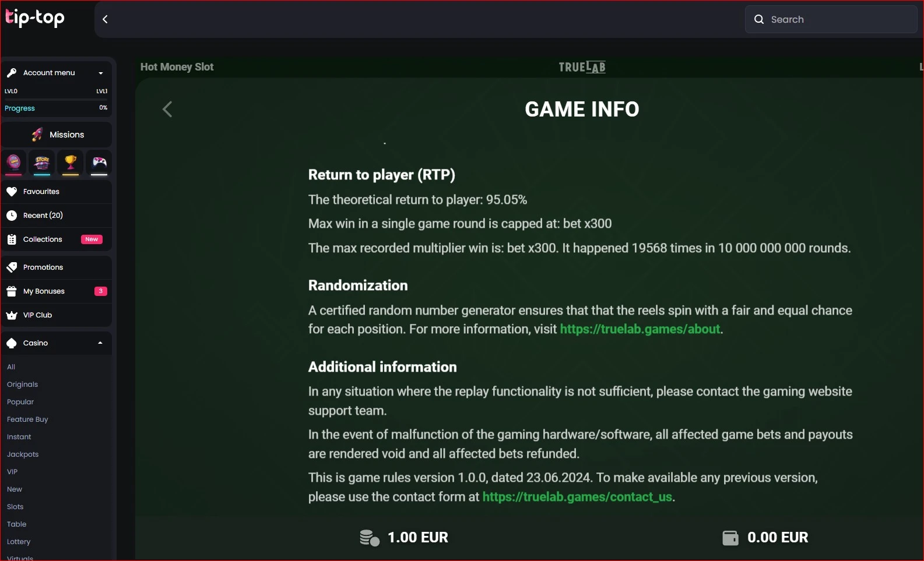
Task: Click the level Progress bar
Action: 57,108
